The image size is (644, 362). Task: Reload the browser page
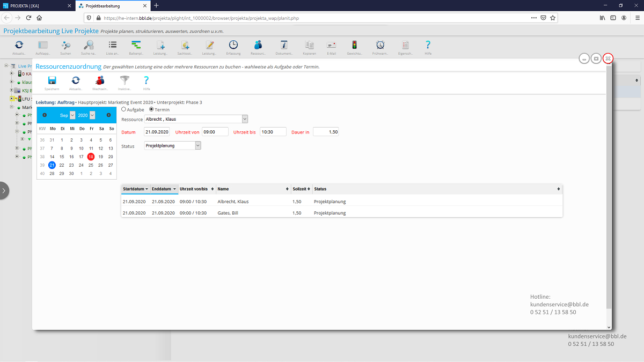coord(28,18)
